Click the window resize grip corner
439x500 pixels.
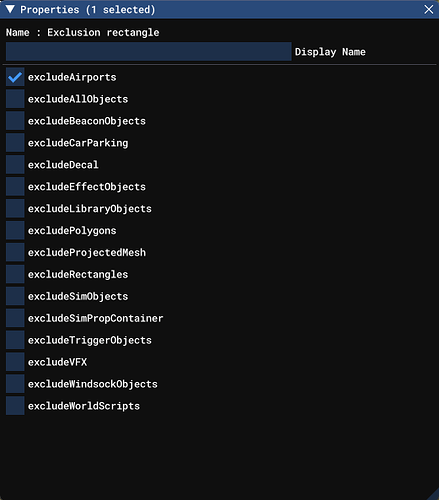coord(434,495)
